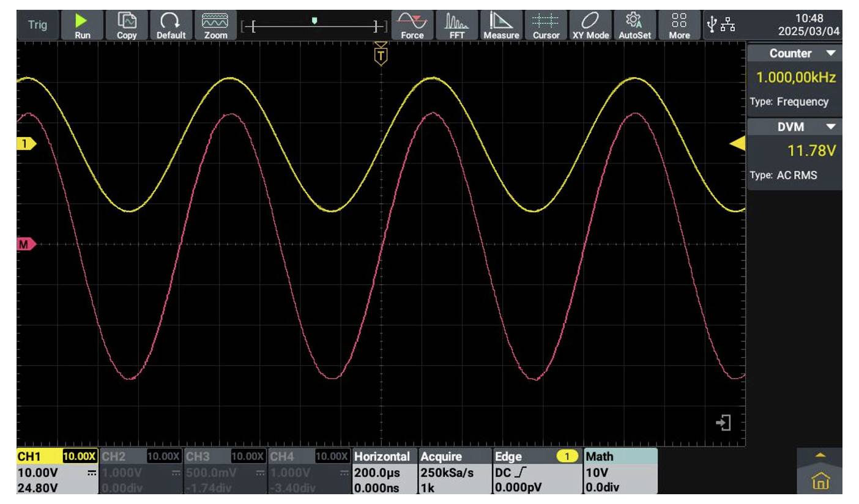Move the trigger position marker slider
Viewport: 859px width, 504px height.
pos(315,20)
